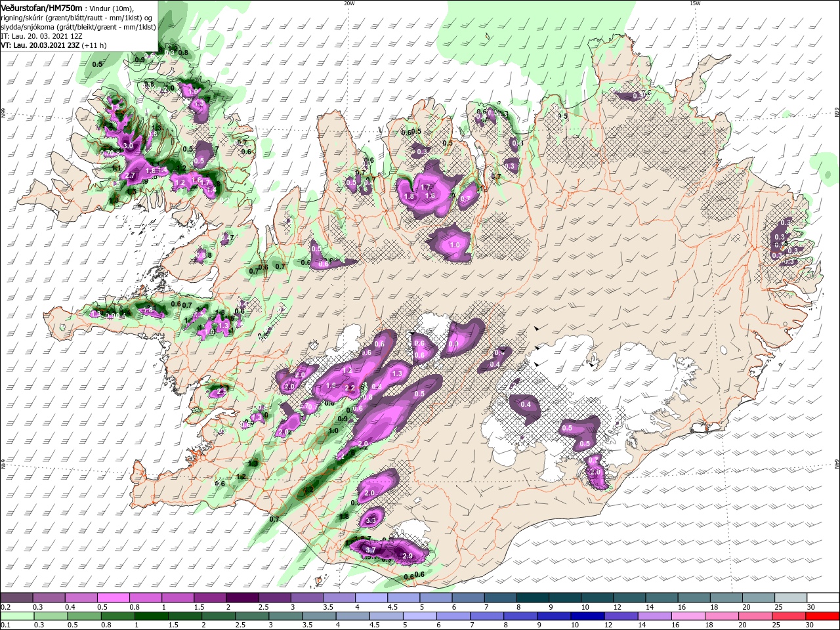
Task: Click the 2.2 snowfall value in central-west
Action: tap(350, 388)
